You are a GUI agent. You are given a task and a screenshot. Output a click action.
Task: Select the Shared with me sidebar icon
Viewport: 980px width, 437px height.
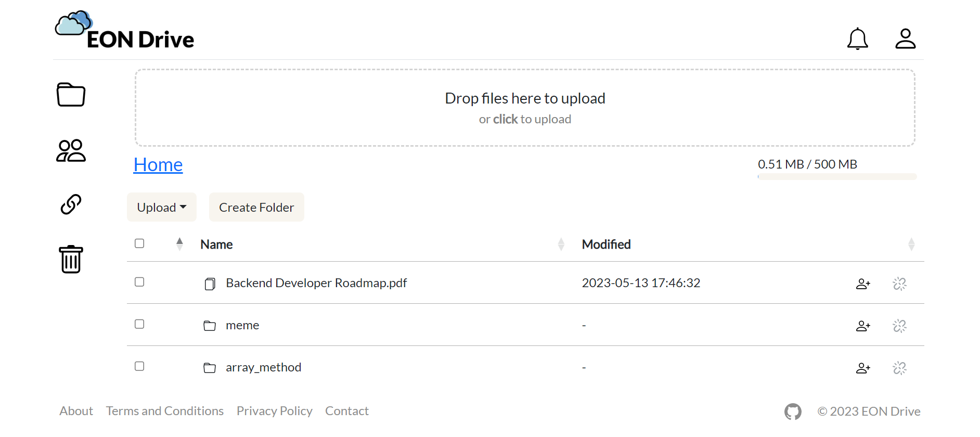(70, 151)
